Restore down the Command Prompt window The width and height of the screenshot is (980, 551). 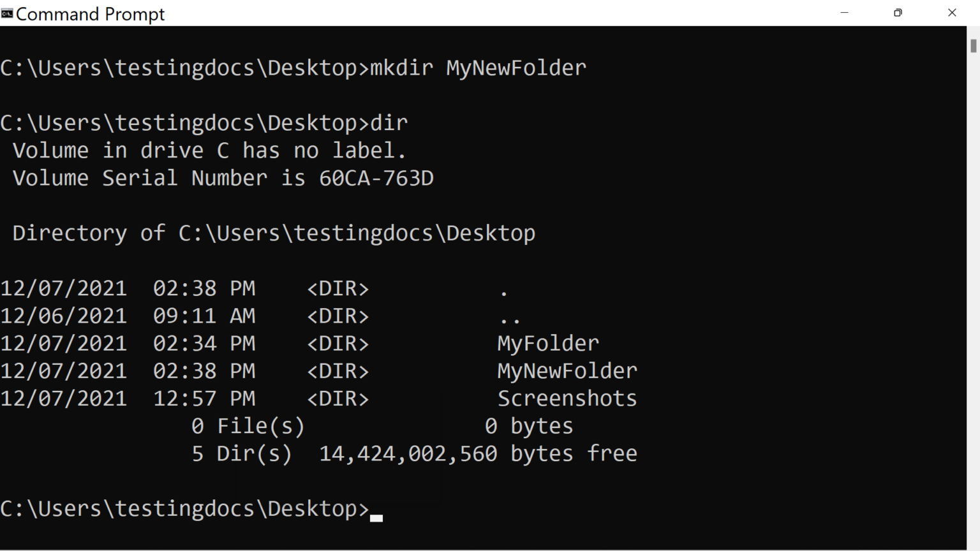(x=898, y=13)
